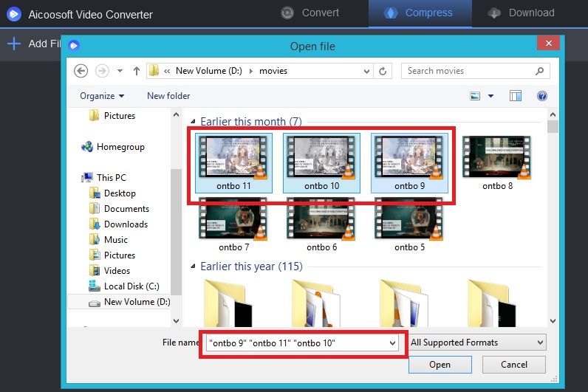This screenshot has width=588, height=392.
Task: Click navigation pane scroll up arrow
Action: click(x=176, y=114)
